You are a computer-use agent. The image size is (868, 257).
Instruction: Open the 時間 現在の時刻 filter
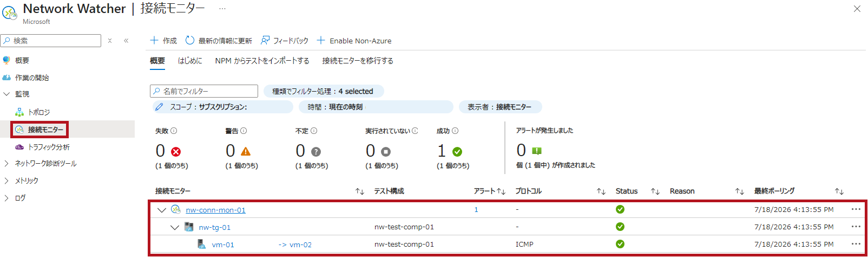(x=376, y=107)
